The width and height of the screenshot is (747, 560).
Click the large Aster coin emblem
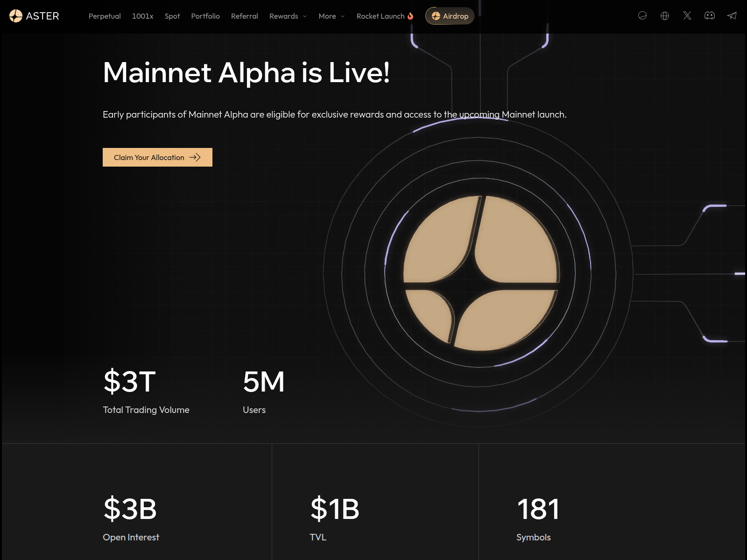tap(480, 273)
